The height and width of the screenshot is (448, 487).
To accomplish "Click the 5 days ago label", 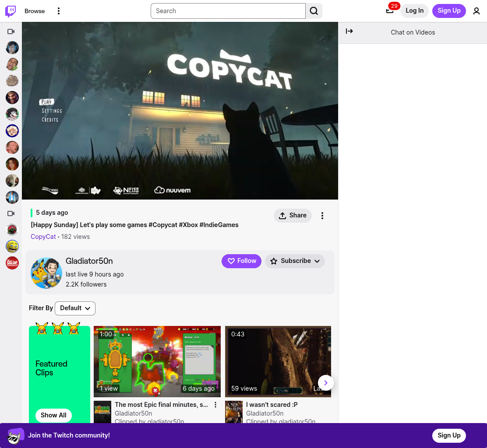I will 52,213.
